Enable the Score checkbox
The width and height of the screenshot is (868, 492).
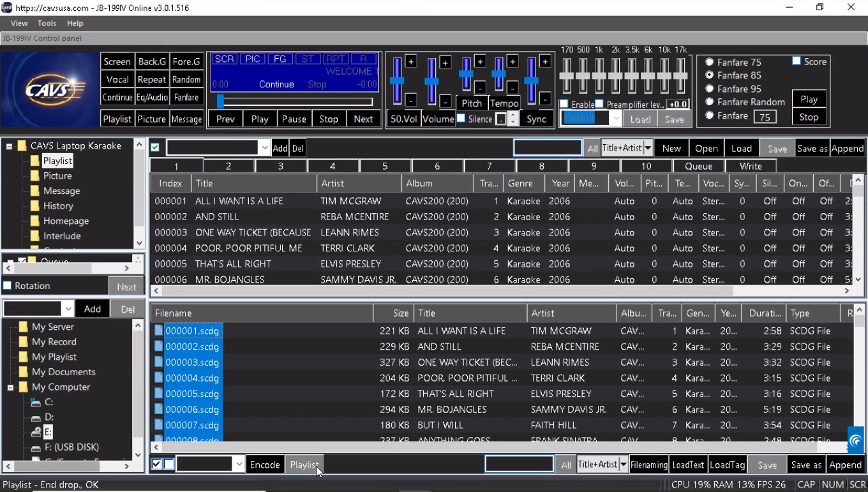coord(797,61)
